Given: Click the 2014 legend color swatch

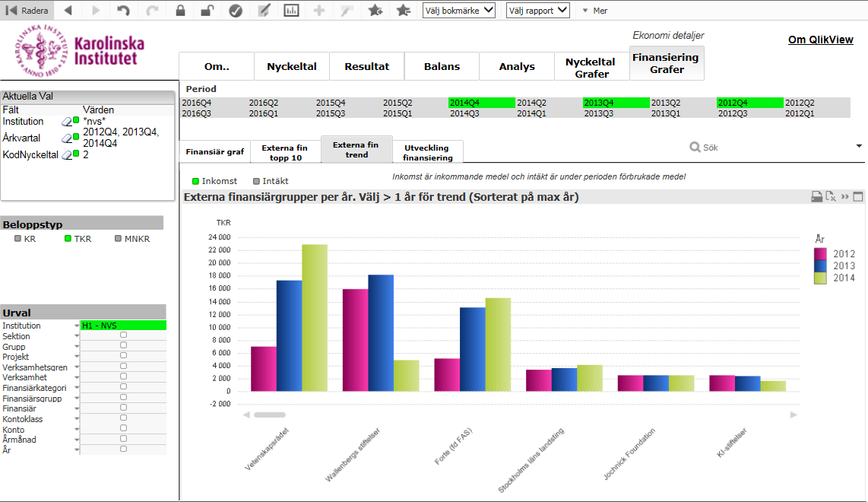Looking at the screenshot, I should [x=820, y=278].
